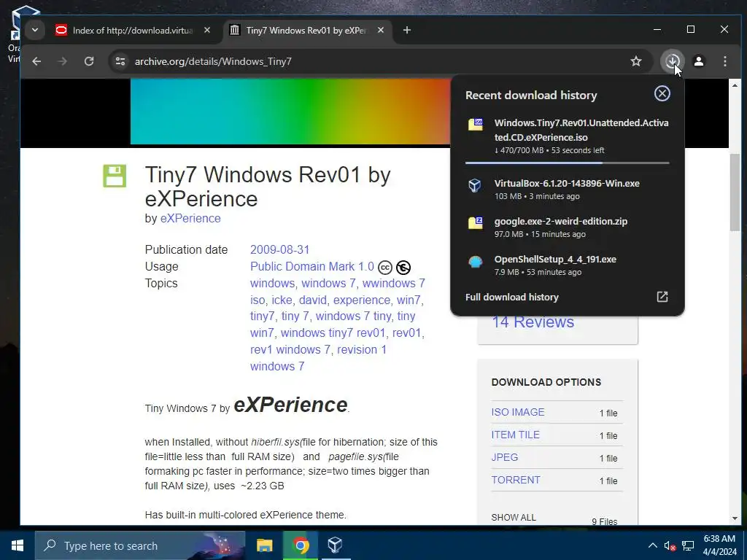
Task: Open tab search dropdown arrow
Action: click(x=35, y=30)
